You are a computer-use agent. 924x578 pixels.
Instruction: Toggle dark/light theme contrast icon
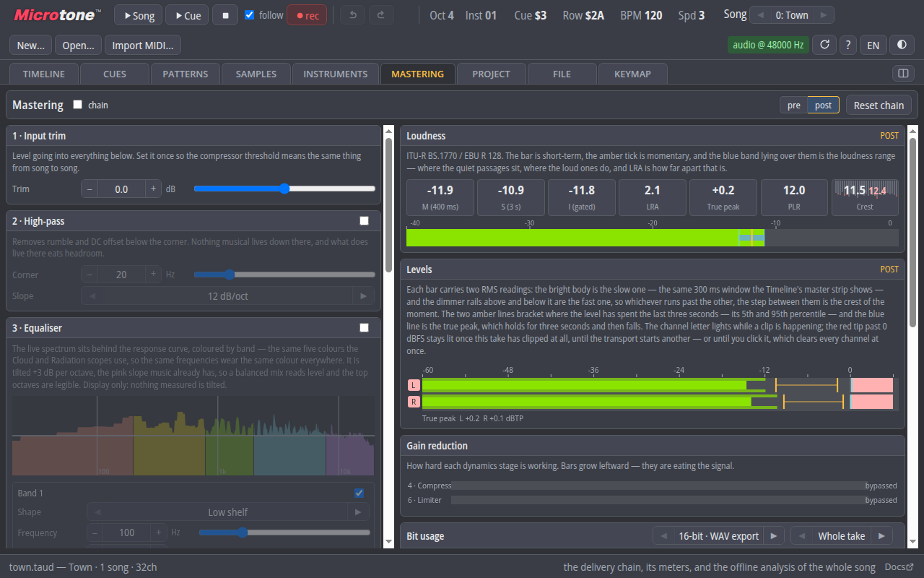pyautogui.click(x=902, y=45)
